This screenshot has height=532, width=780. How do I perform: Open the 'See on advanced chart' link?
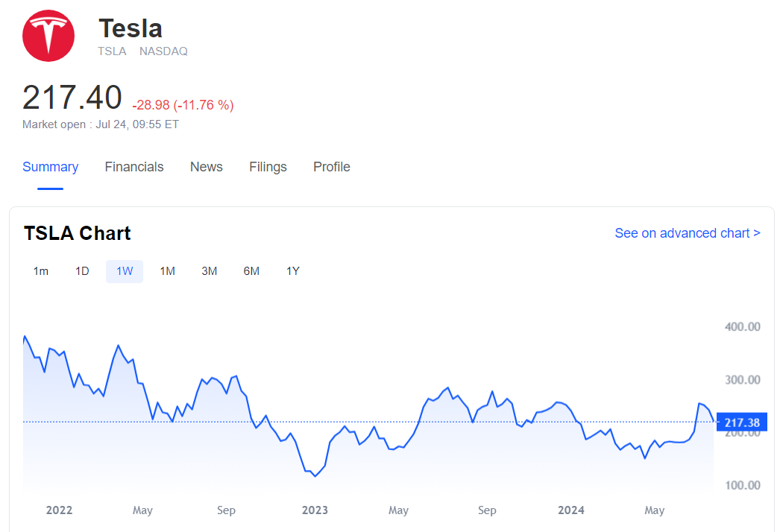tap(687, 233)
